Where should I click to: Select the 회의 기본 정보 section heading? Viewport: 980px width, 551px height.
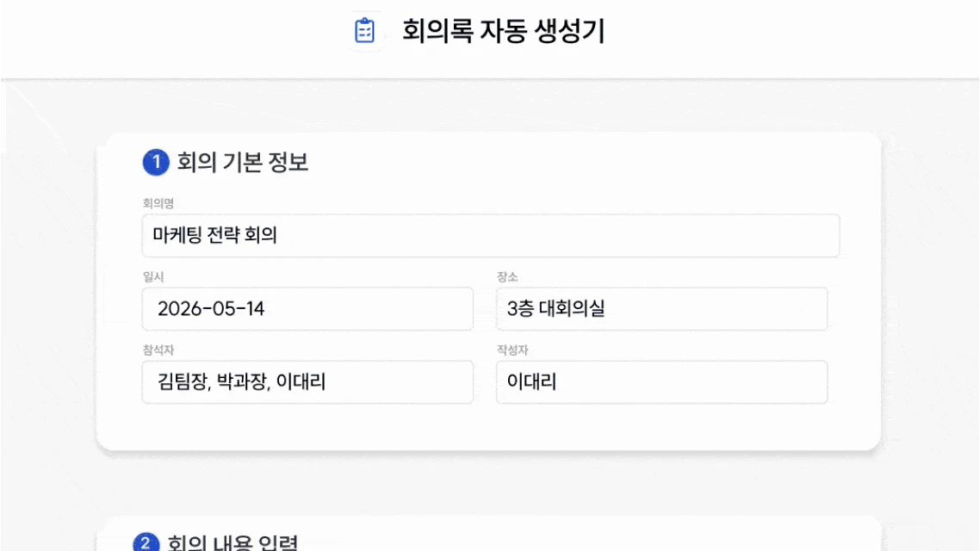pyautogui.click(x=243, y=163)
